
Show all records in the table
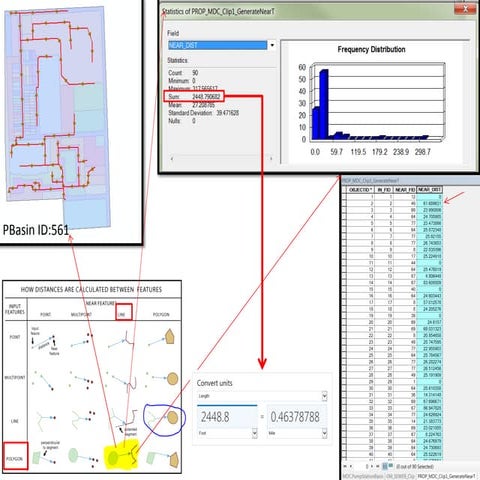385,466
